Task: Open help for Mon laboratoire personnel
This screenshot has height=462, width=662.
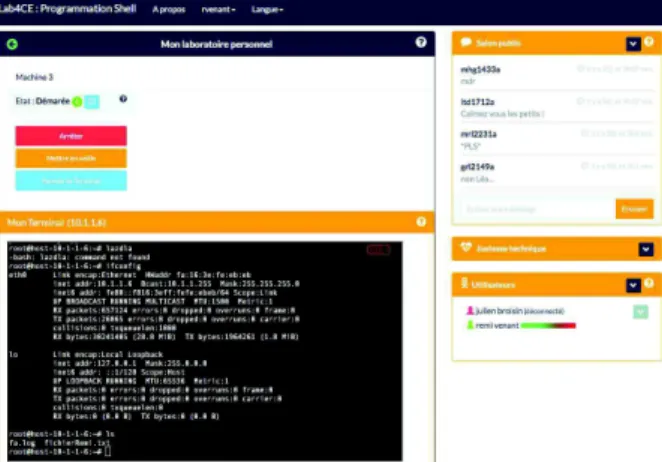Action: (421, 42)
